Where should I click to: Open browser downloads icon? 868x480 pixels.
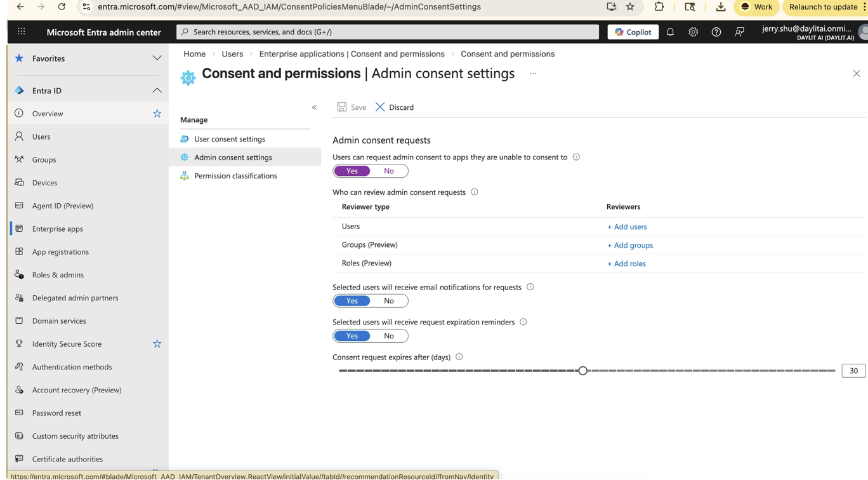[721, 7]
